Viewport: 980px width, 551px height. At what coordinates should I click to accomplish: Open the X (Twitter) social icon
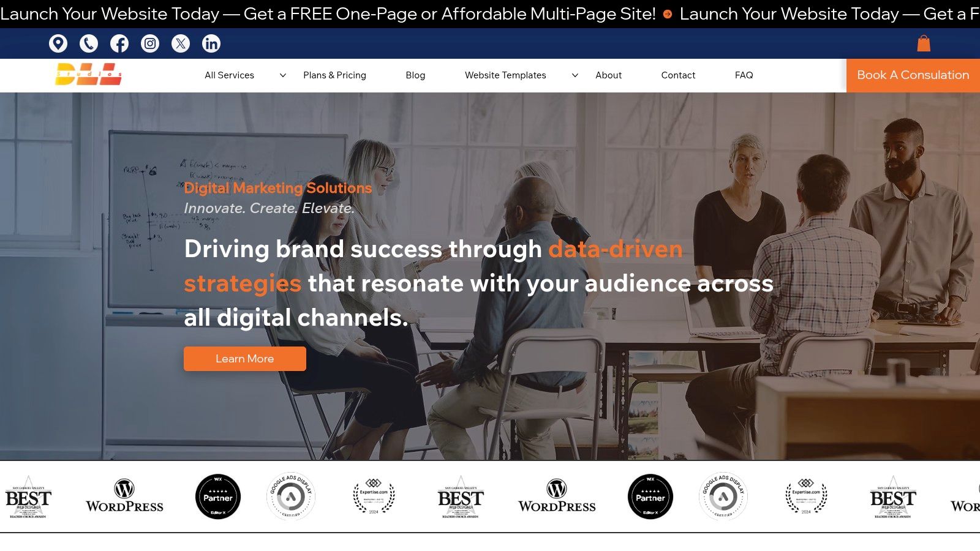click(x=181, y=43)
